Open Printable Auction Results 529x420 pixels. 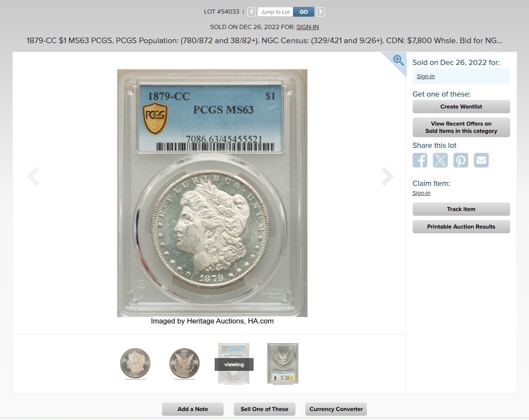tap(461, 226)
